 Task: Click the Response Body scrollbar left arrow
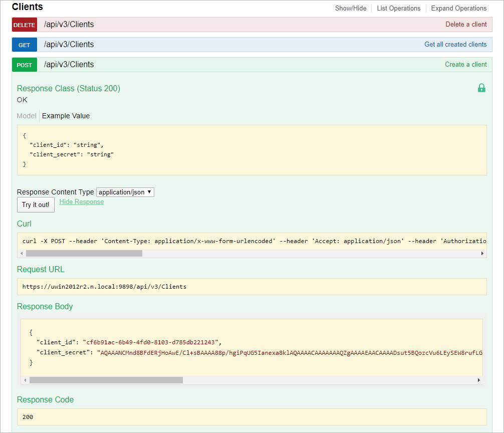coord(25,380)
